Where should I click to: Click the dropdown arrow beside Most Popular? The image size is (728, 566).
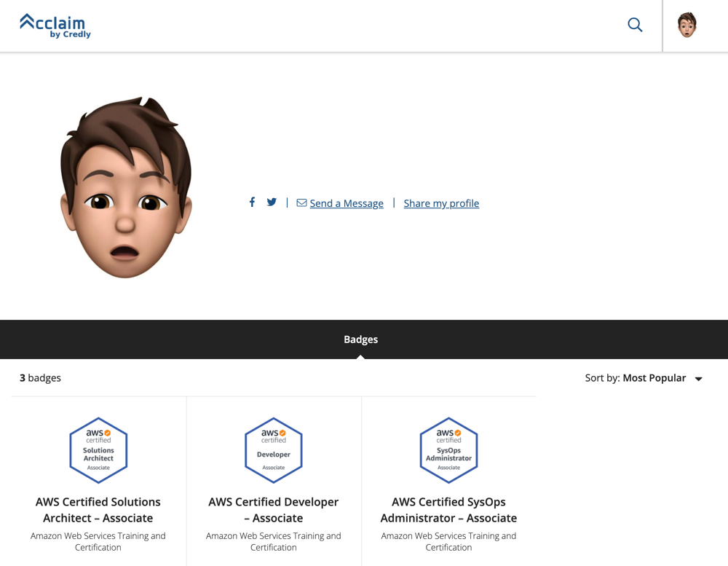[x=698, y=378]
